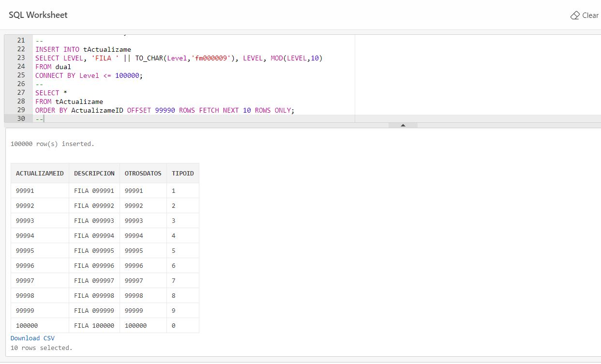Click the splitter bar between editor and results
601x364 pixels.
300,125
